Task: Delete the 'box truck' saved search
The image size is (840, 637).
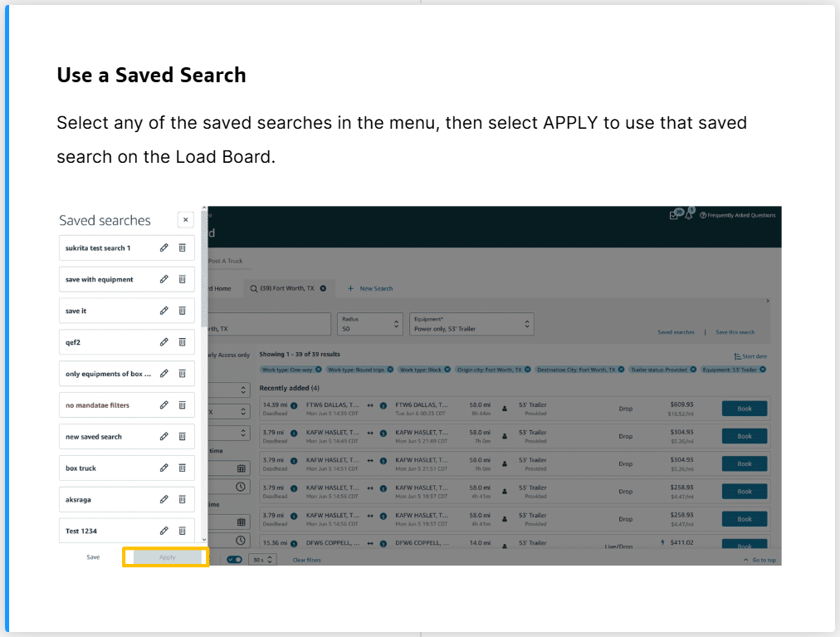Action: click(182, 468)
